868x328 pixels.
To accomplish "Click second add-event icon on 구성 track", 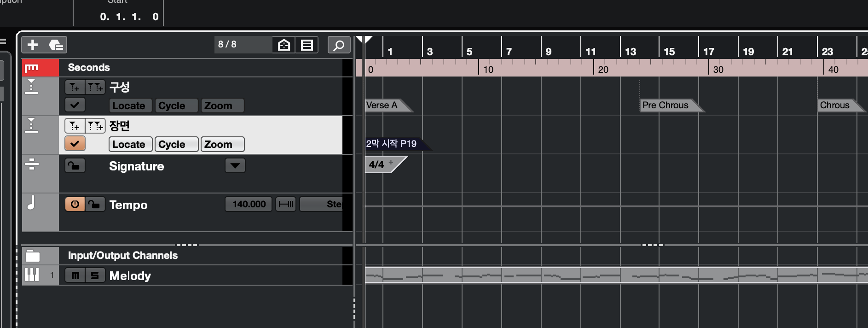I will coord(95,87).
